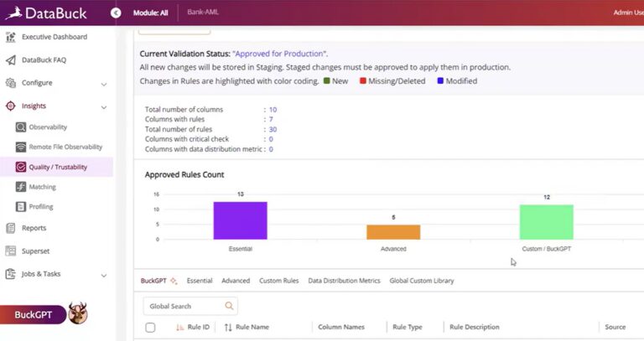Toggle the select-all rules checkbox

pyautogui.click(x=150, y=327)
